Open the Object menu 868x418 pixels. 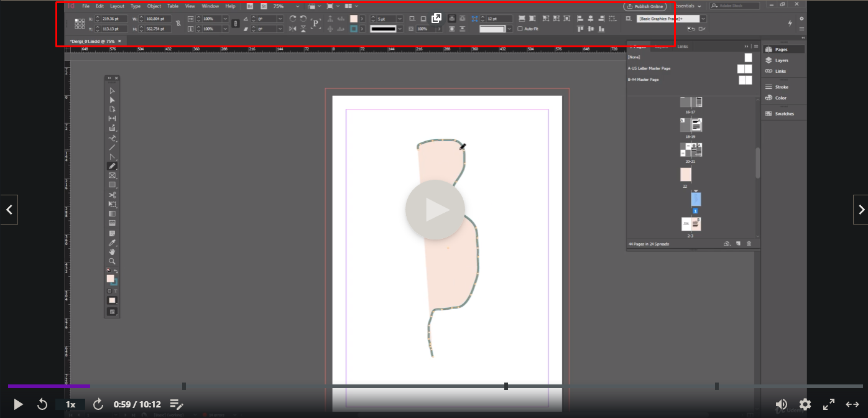[154, 6]
